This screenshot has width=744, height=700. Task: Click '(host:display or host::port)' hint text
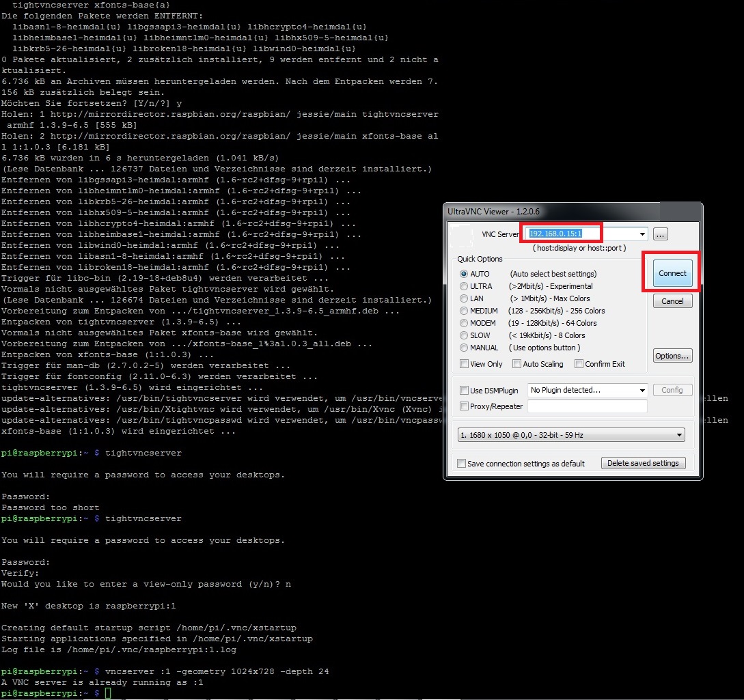(x=579, y=248)
